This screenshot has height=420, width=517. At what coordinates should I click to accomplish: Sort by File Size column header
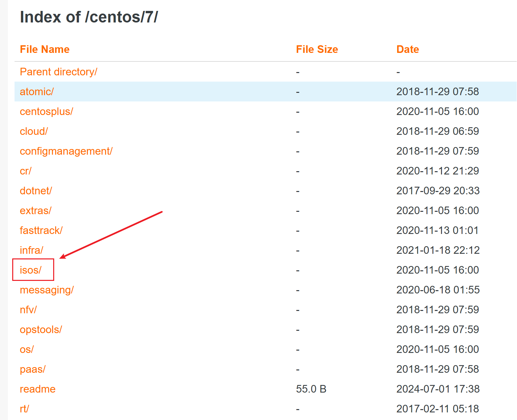pyautogui.click(x=317, y=49)
